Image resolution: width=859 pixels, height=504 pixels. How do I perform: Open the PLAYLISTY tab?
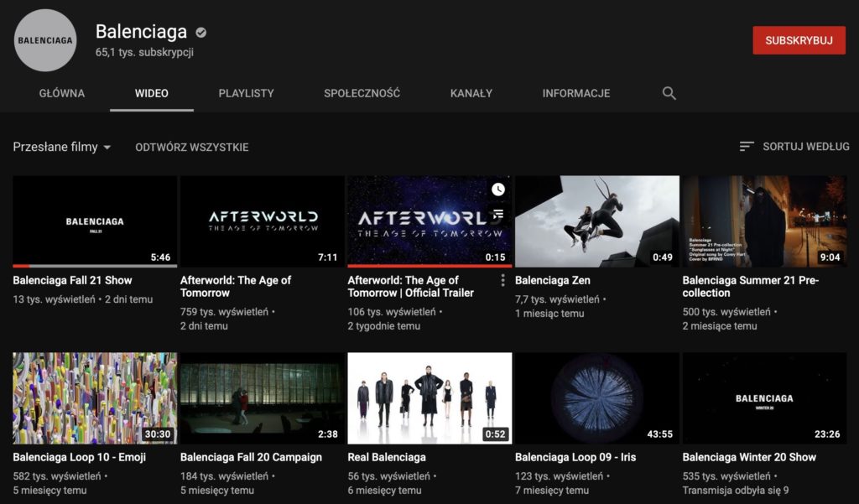[x=246, y=93]
